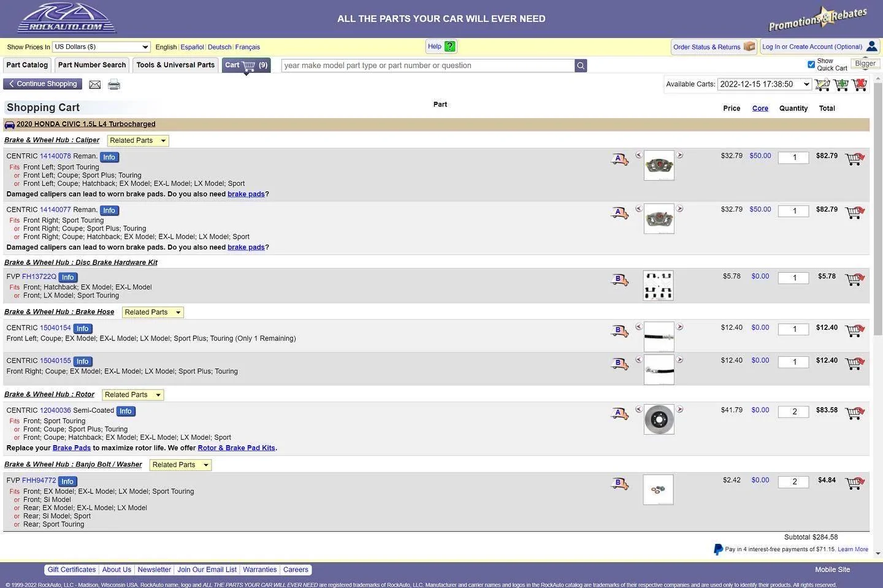Uncheck the Show Quick Cart checkbox
This screenshot has height=588, width=883.
(811, 64)
